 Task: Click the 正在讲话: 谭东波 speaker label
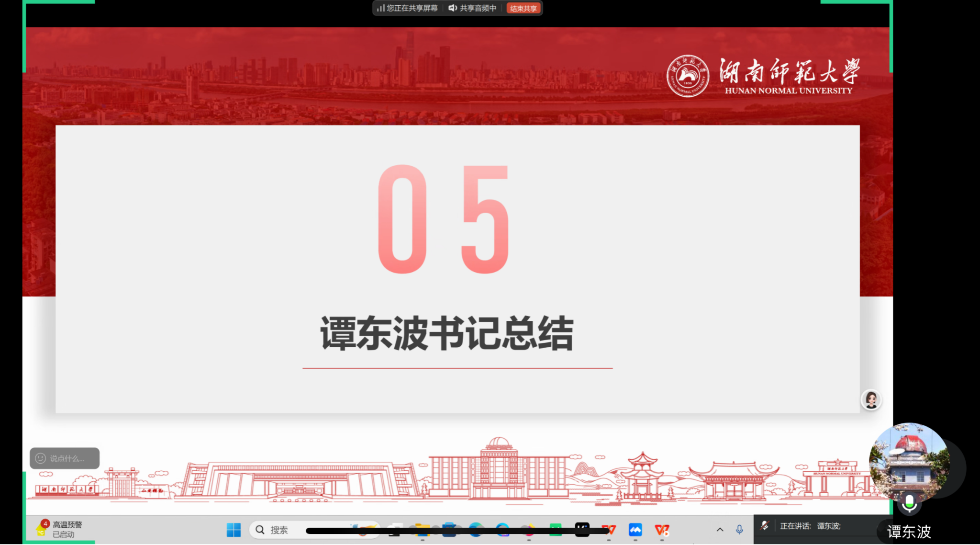pyautogui.click(x=810, y=526)
